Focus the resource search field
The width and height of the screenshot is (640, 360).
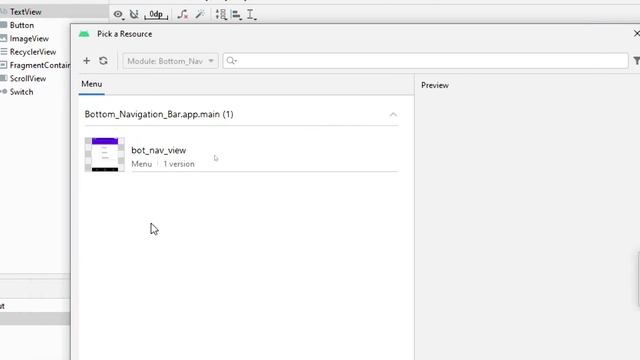[425, 61]
